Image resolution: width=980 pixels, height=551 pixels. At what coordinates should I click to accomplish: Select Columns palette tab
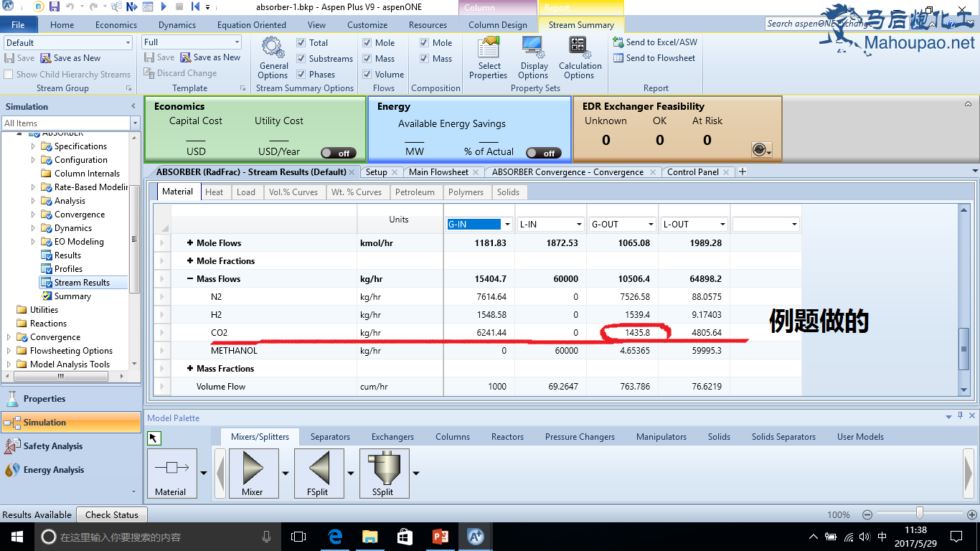[453, 437]
